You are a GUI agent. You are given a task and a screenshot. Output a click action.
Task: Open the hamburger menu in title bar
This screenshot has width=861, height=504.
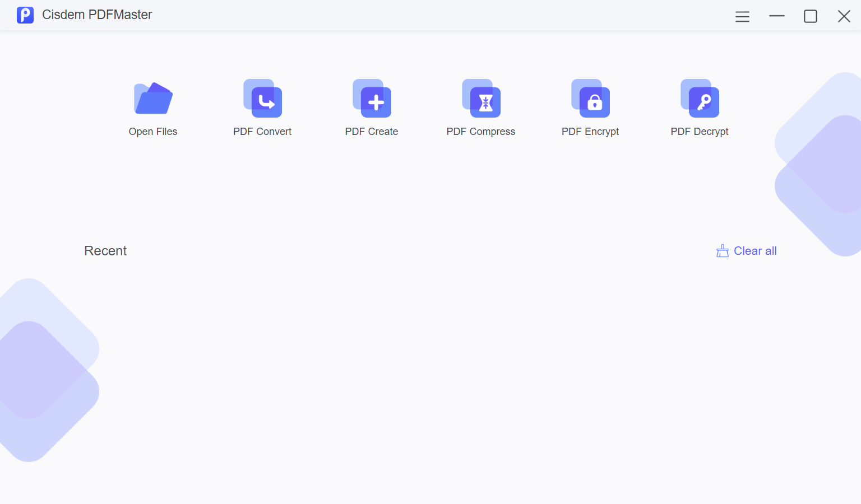pos(742,17)
